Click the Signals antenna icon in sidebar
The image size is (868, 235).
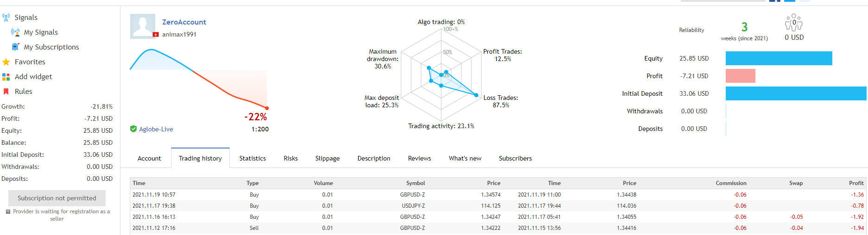6,18
